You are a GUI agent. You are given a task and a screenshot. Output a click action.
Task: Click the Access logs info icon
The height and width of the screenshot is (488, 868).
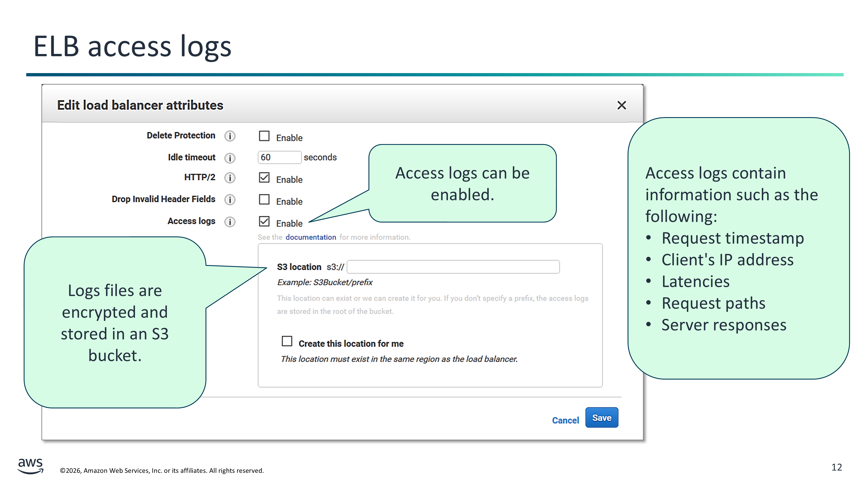pos(230,222)
